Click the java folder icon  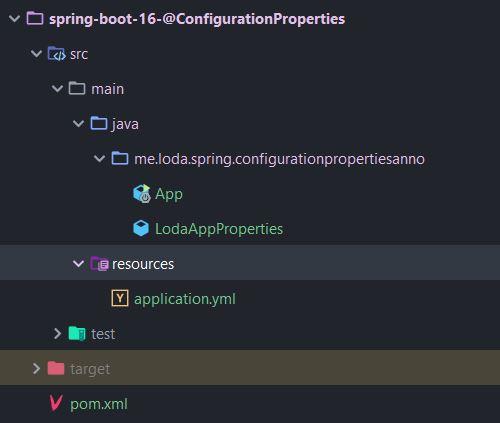click(99, 124)
